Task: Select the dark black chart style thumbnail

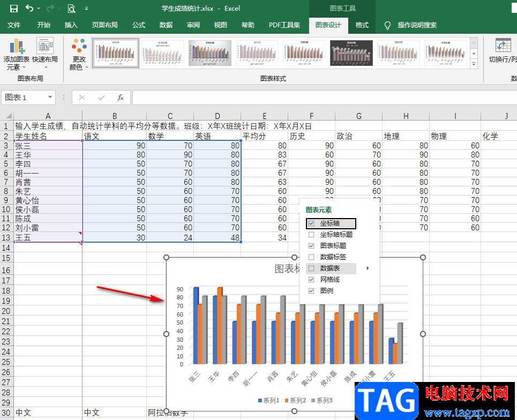Action: pyautogui.click(x=351, y=53)
